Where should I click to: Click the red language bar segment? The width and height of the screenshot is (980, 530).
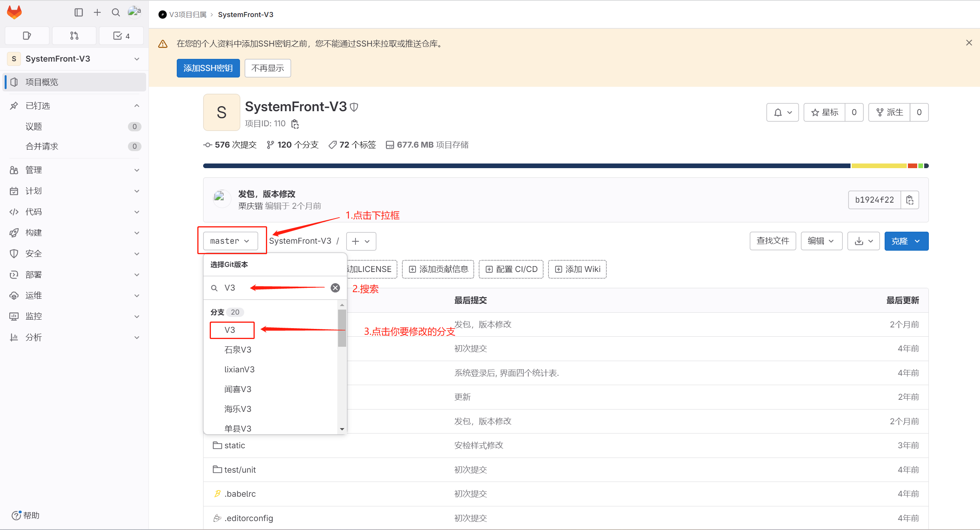913,166
